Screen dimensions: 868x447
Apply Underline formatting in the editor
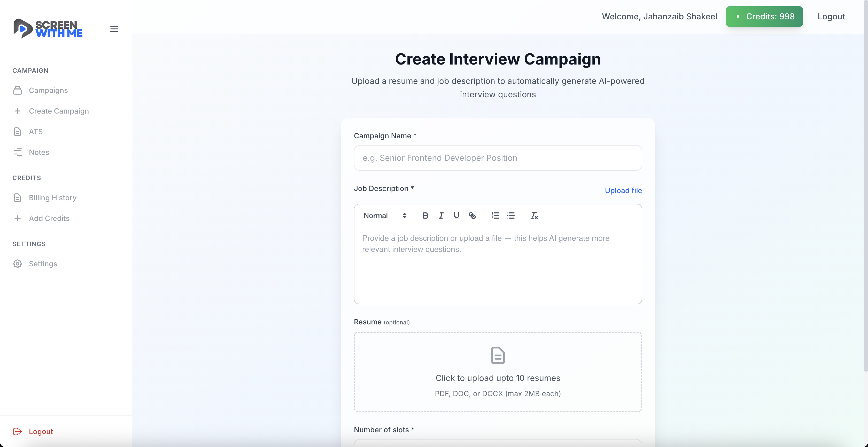point(456,215)
